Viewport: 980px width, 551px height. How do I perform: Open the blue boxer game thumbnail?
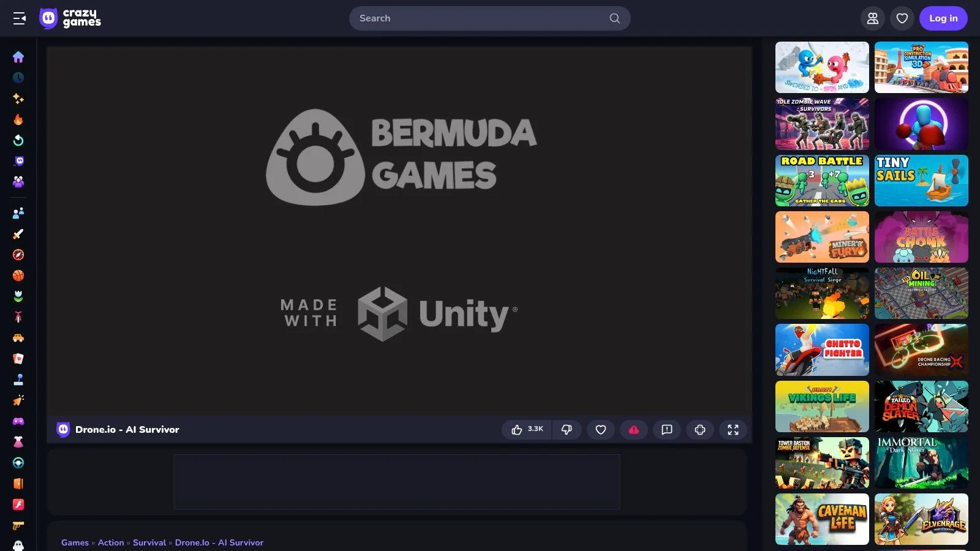(921, 124)
